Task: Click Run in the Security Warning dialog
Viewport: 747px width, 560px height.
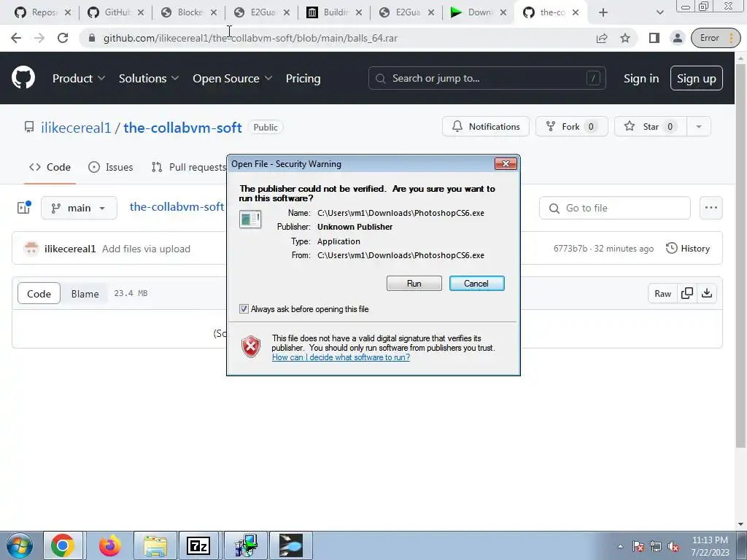Action: click(414, 284)
